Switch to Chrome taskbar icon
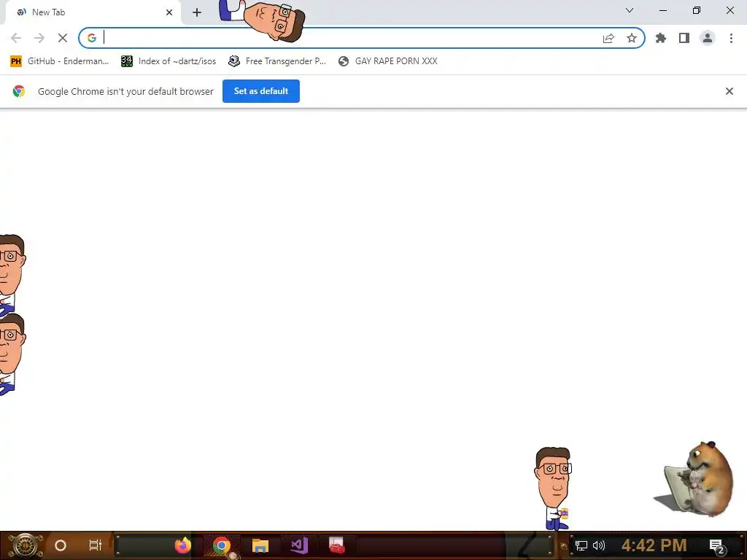 (222, 545)
